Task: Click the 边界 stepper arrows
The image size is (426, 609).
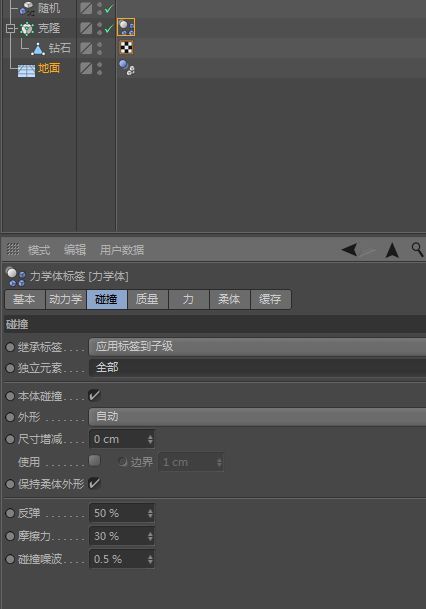Action: pyautogui.click(x=219, y=462)
